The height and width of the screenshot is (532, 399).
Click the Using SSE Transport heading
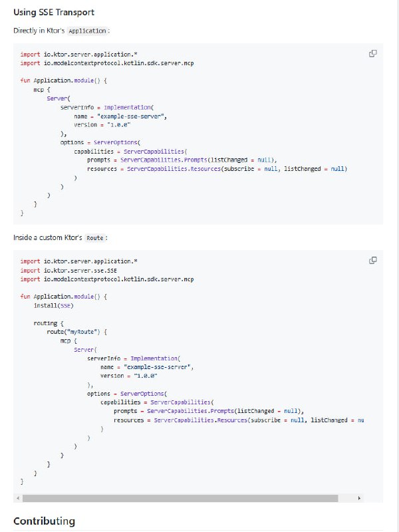[x=54, y=12]
